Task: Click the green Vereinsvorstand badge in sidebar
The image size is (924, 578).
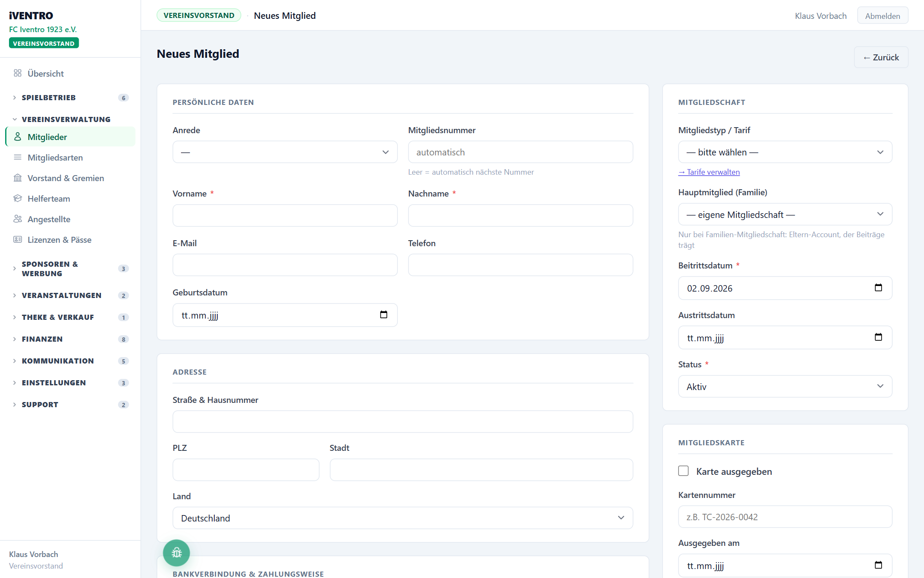Action: tap(44, 43)
